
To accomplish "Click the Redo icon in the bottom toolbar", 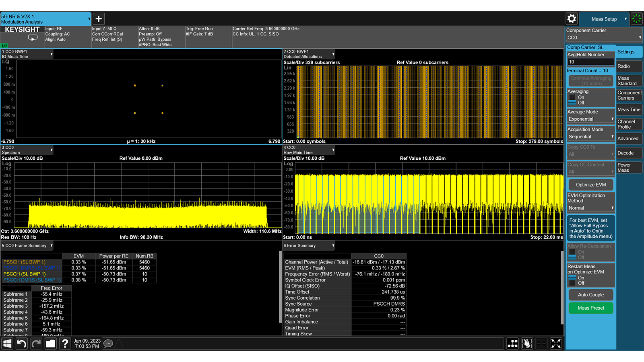I will click(x=36, y=343).
